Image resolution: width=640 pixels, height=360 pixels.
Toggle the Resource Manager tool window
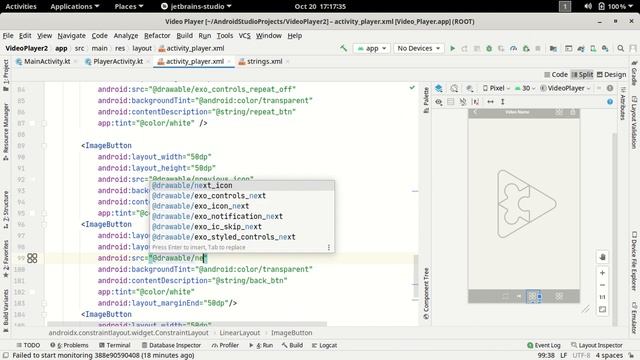tap(6, 131)
